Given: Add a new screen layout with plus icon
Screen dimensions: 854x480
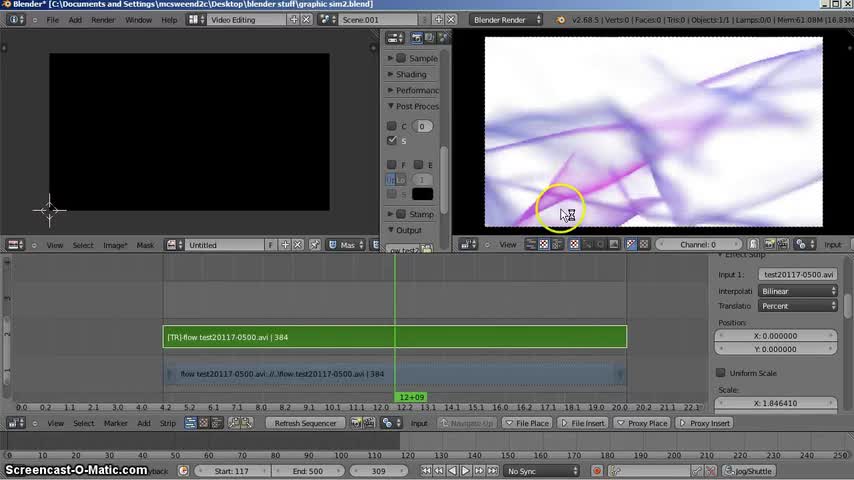Looking at the screenshot, I should (x=294, y=20).
